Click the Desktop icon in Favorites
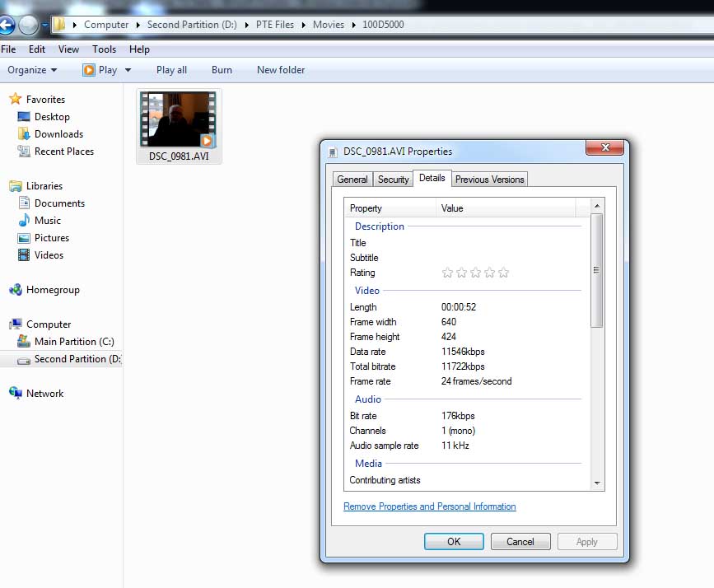Screen dimensions: 714x588 point(24,117)
